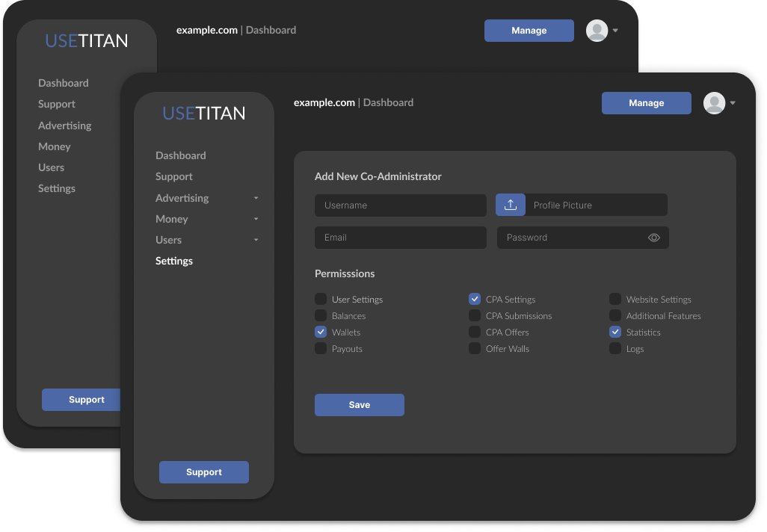The width and height of the screenshot is (767, 532).
Task: Open Settings in back window sidebar
Action: point(57,189)
